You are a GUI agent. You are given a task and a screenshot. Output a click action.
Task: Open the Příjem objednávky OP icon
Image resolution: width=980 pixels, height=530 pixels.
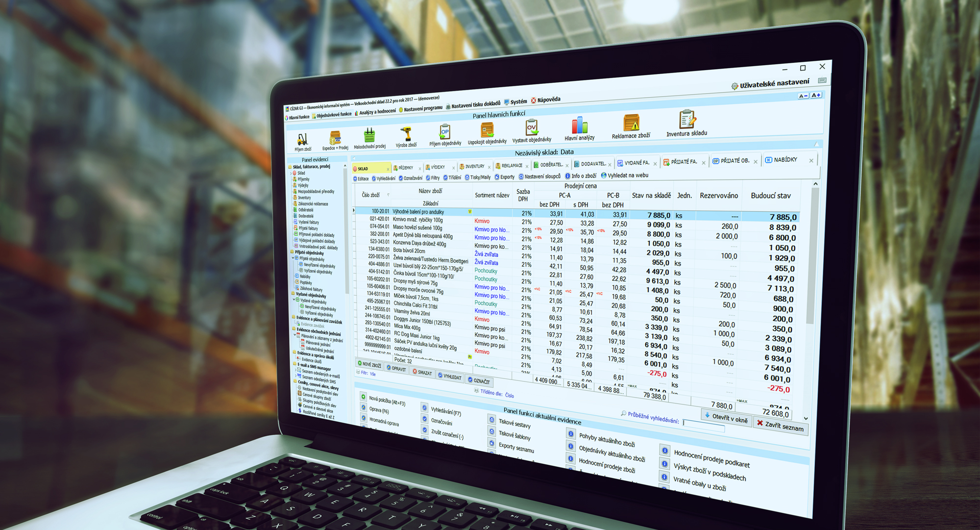point(444,131)
